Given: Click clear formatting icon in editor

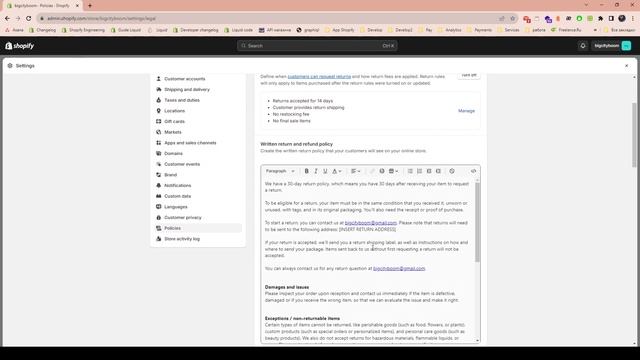Looking at the screenshot, I should click(x=452, y=171).
